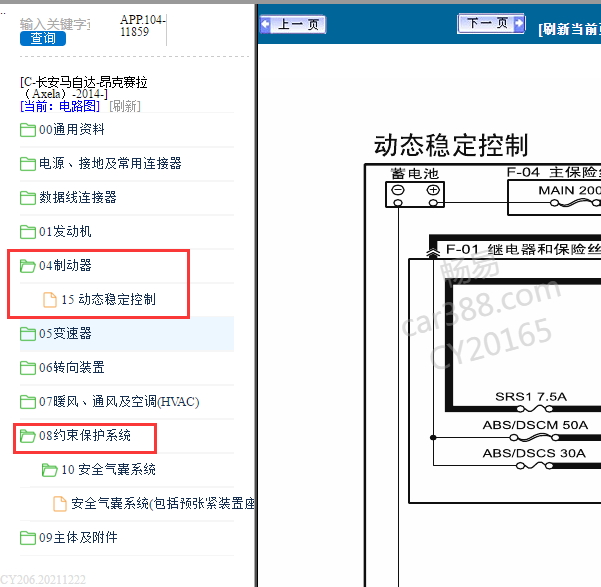This screenshot has height=587, width=601.
Task: Click the ABS/DSCS 30A fuse label
Action: (x=534, y=454)
